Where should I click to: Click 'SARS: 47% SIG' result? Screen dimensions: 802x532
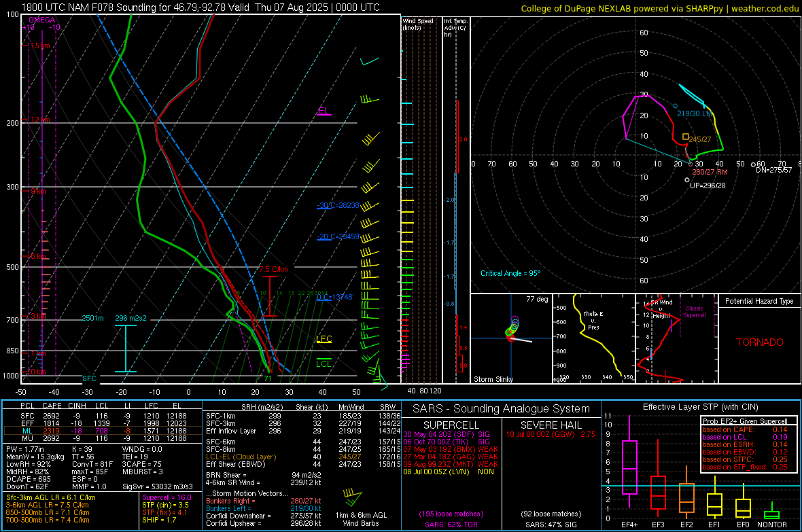[x=551, y=525]
